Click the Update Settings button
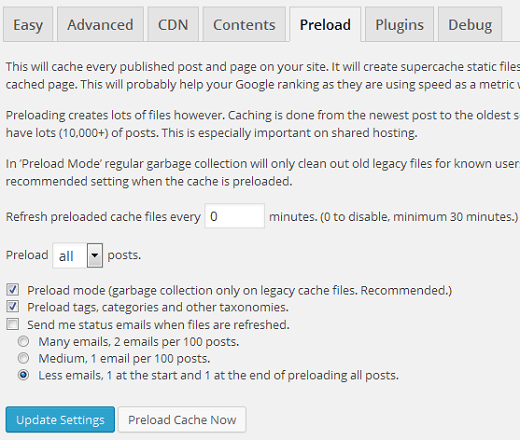 coord(60,420)
